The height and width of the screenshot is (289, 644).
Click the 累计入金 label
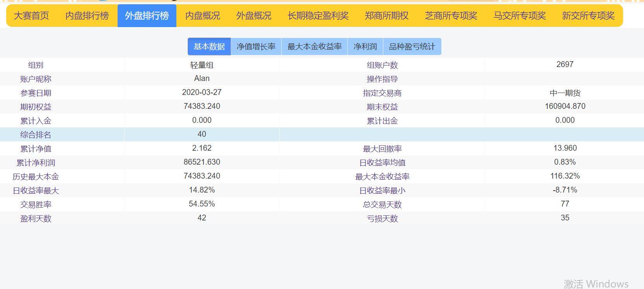click(36, 121)
